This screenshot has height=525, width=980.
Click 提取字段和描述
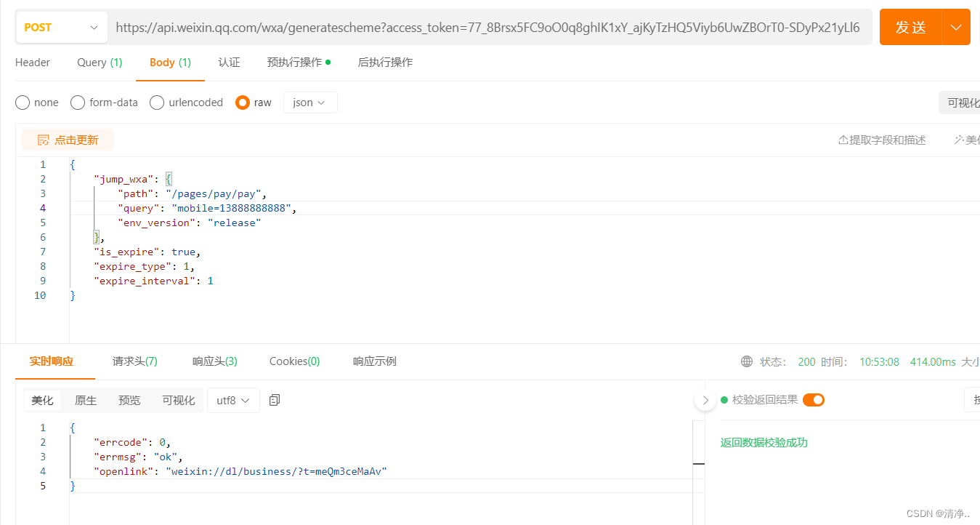883,140
